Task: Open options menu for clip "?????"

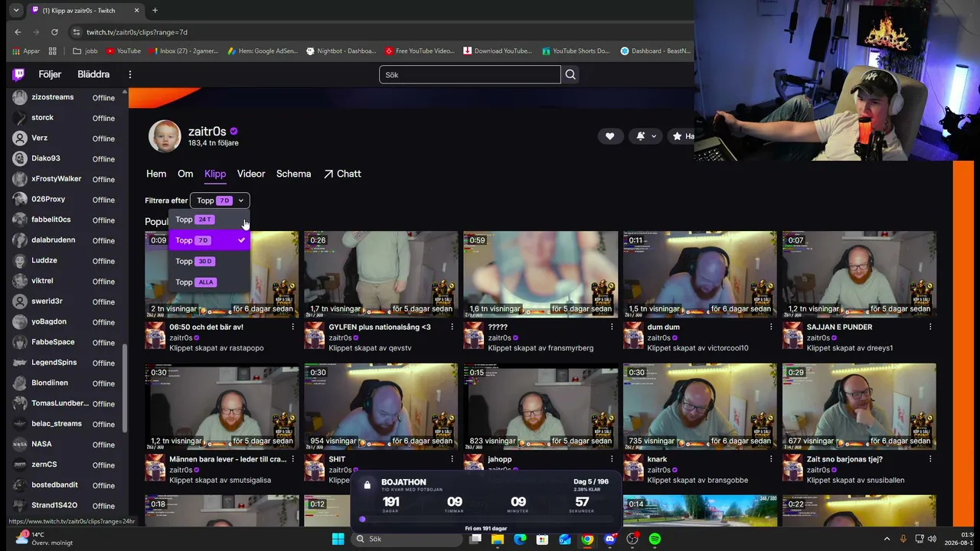Action: 611,327
